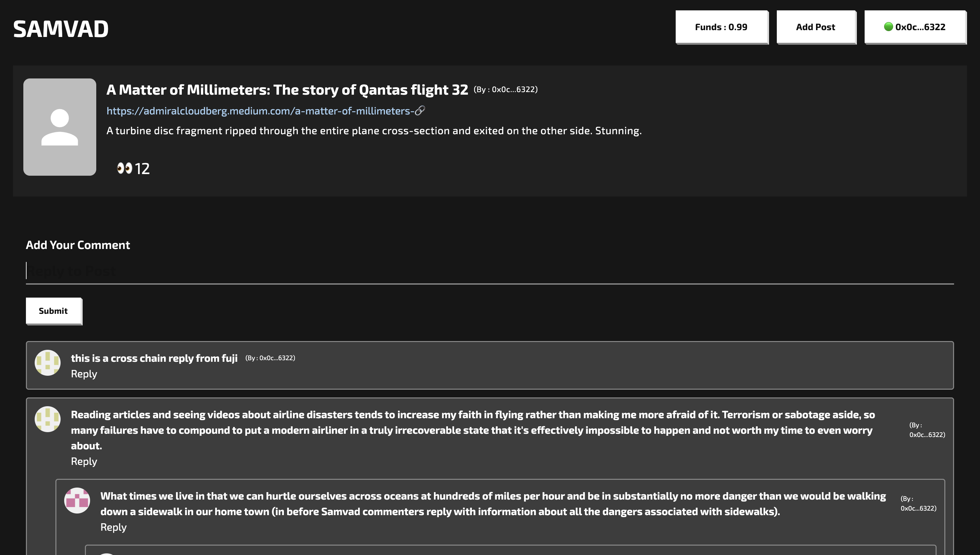
Task: Open the admiralcloudberg medium article link
Action: point(260,111)
